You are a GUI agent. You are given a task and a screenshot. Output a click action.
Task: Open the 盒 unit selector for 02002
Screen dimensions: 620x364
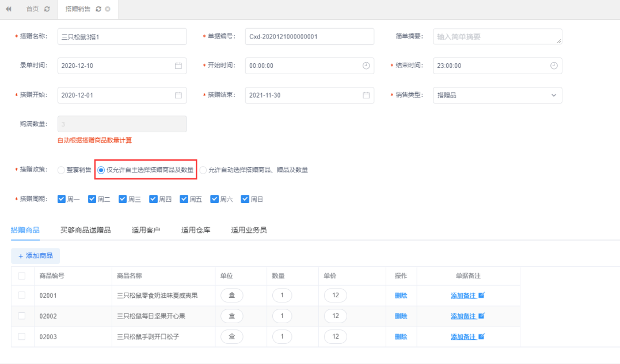[x=232, y=316]
